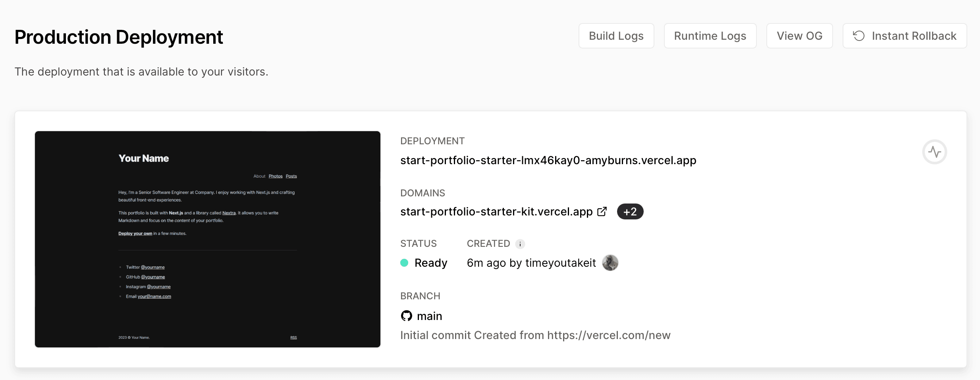
Task: Click the RSS link in the site preview
Action: pos(293,337)
